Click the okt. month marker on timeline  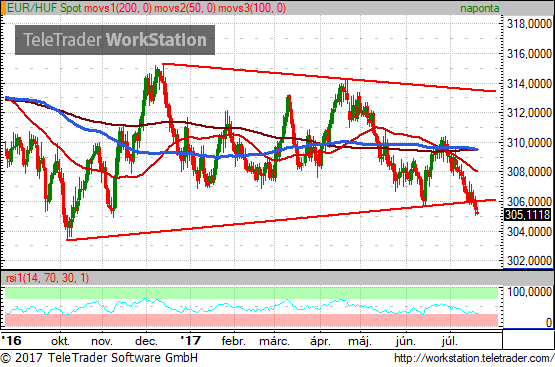click(x=60, y=341)
